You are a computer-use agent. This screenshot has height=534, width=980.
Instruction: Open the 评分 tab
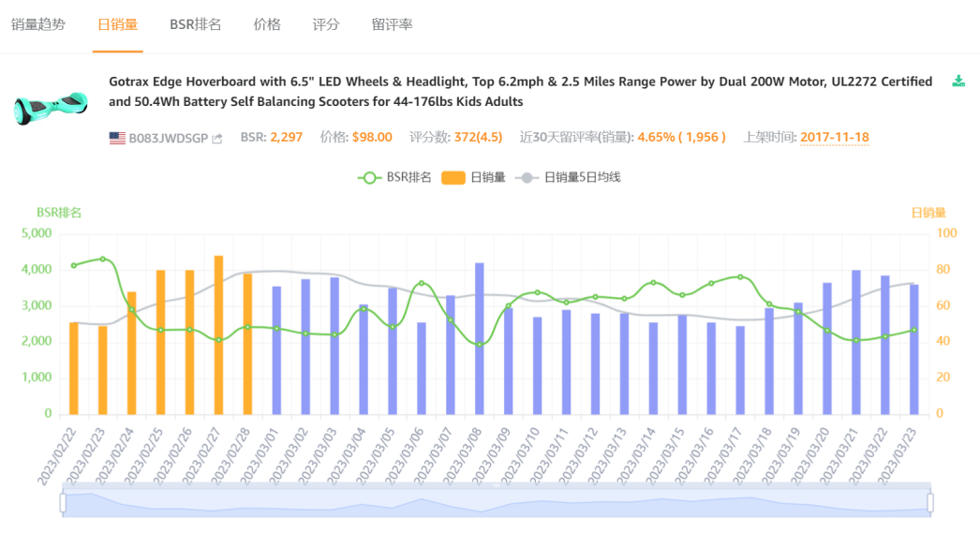coord(326,24)
